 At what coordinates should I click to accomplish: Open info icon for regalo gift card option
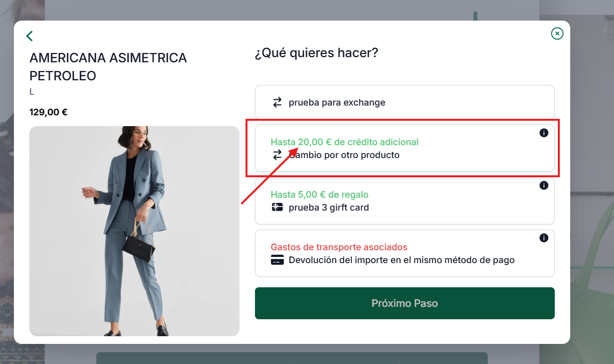[543, 185]
